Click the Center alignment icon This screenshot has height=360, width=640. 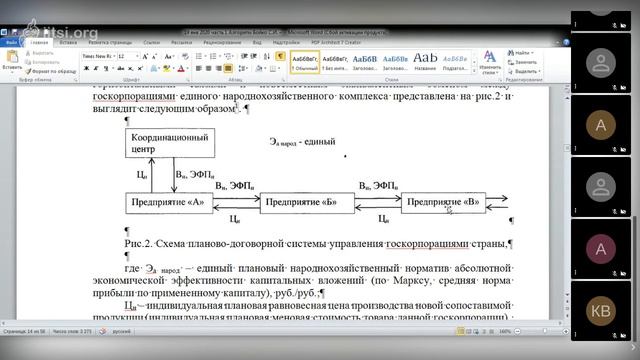click(x=209, y=69)
